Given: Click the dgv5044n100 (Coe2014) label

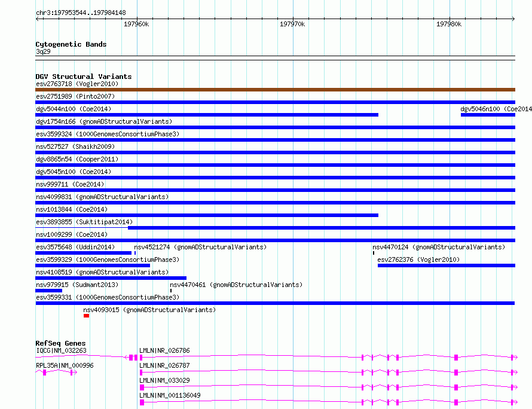Looking at the screenshot, I should tap(74, 109).
